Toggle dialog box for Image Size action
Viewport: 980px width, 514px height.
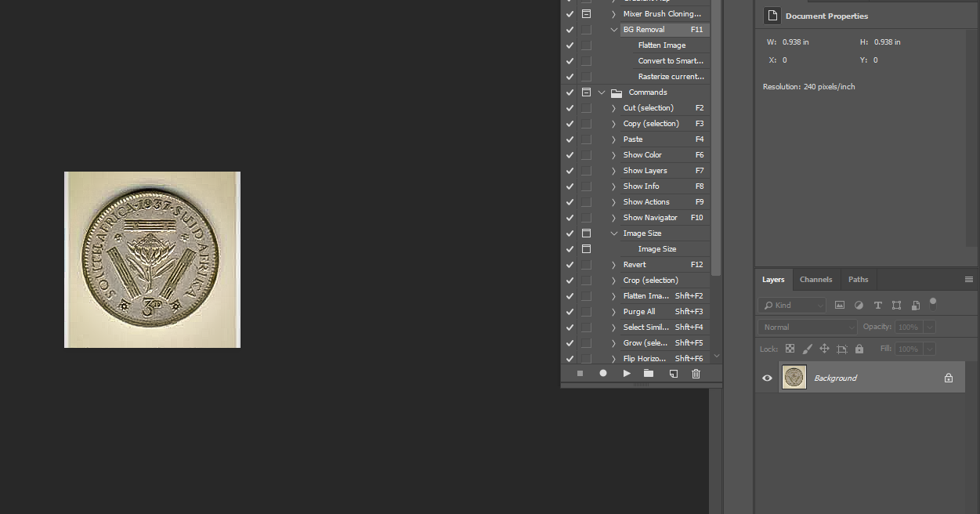click(x=586, y=233)
